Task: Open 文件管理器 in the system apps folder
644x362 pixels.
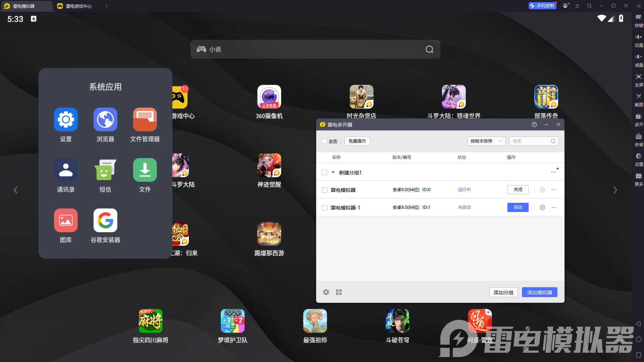Action: pos(145,119)
